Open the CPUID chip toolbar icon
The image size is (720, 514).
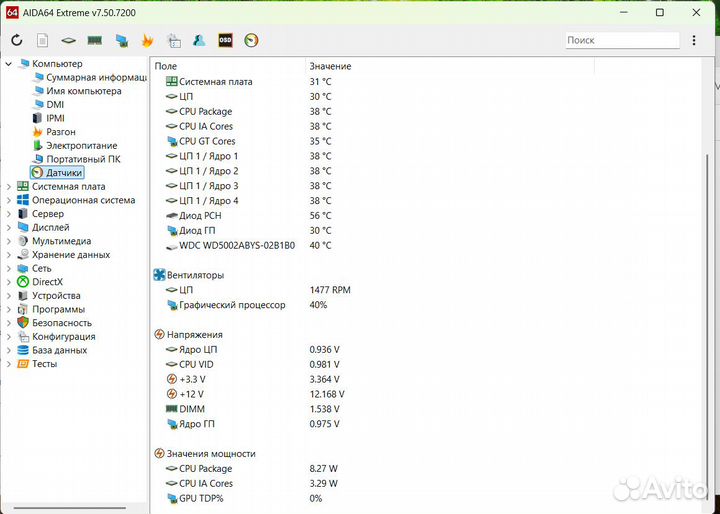click(68, 40)
